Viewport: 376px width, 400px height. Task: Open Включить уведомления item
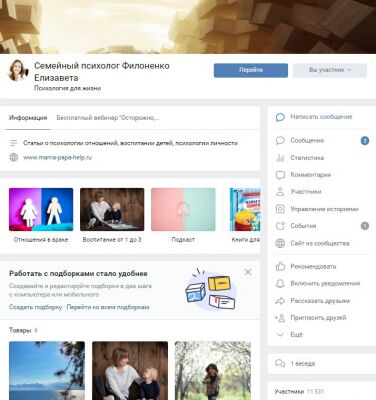point(325,284)
